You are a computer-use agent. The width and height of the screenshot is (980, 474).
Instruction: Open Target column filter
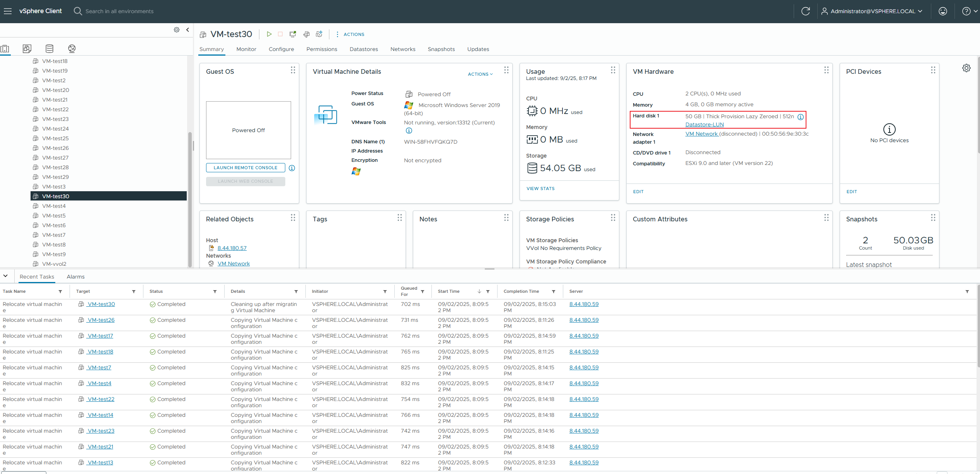(134, 292)
